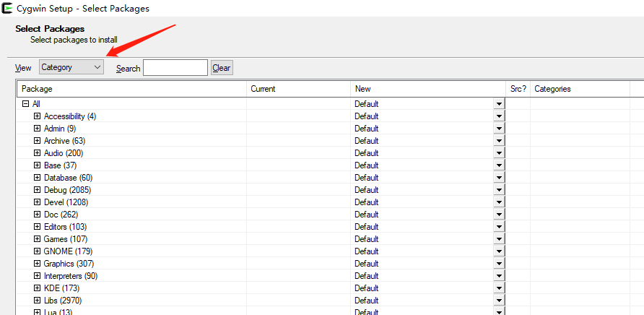The width and height of the screenshot is (644, 315).
Task: Click the Categories column header
Action: (x=580, y=89)
